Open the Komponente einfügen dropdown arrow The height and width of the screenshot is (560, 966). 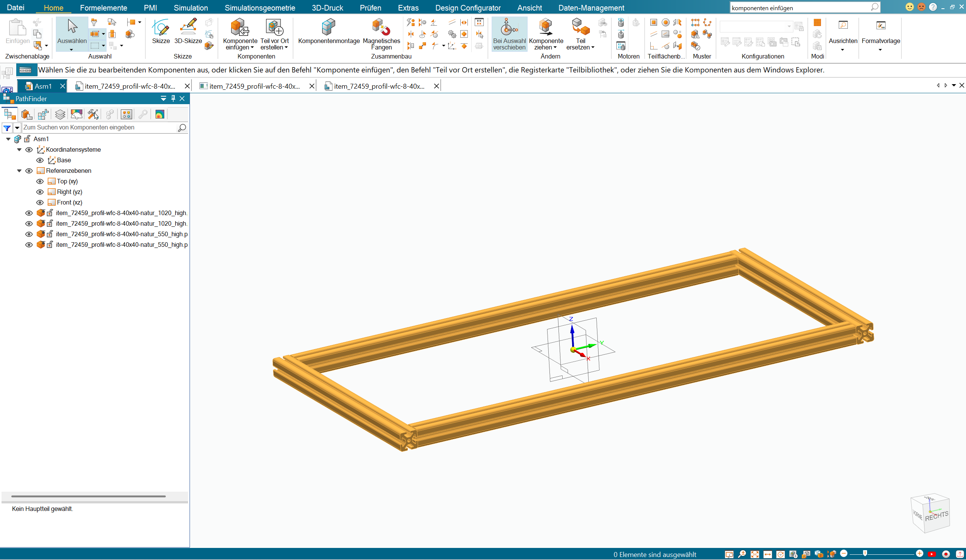coord(252,48)
